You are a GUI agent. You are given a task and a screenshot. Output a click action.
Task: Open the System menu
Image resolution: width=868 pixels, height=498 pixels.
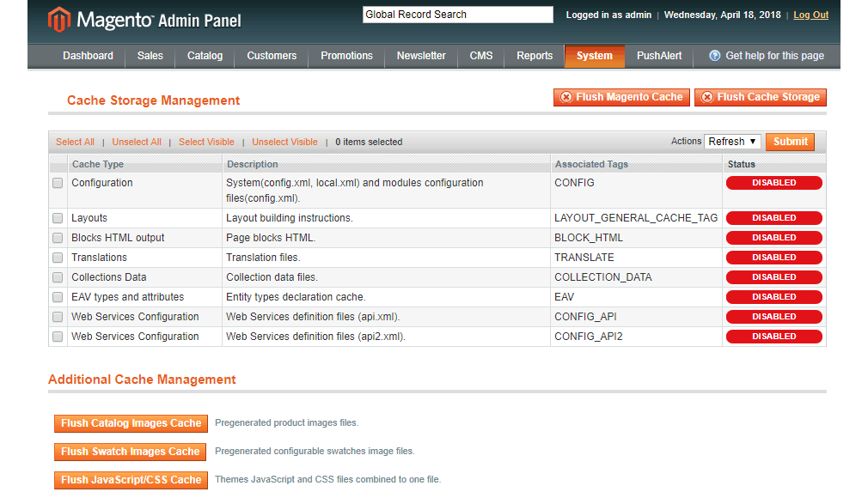595,56
